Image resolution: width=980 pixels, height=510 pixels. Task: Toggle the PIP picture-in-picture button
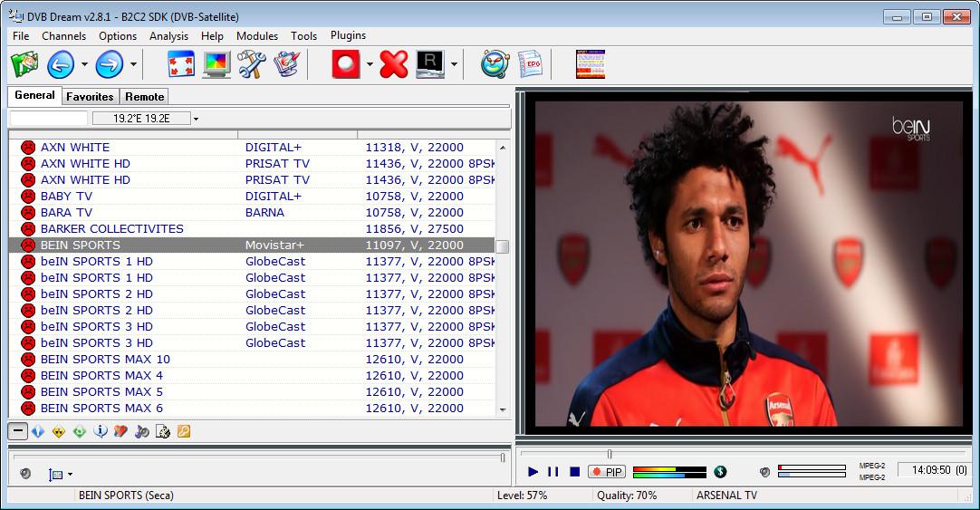tap(607, 472)
